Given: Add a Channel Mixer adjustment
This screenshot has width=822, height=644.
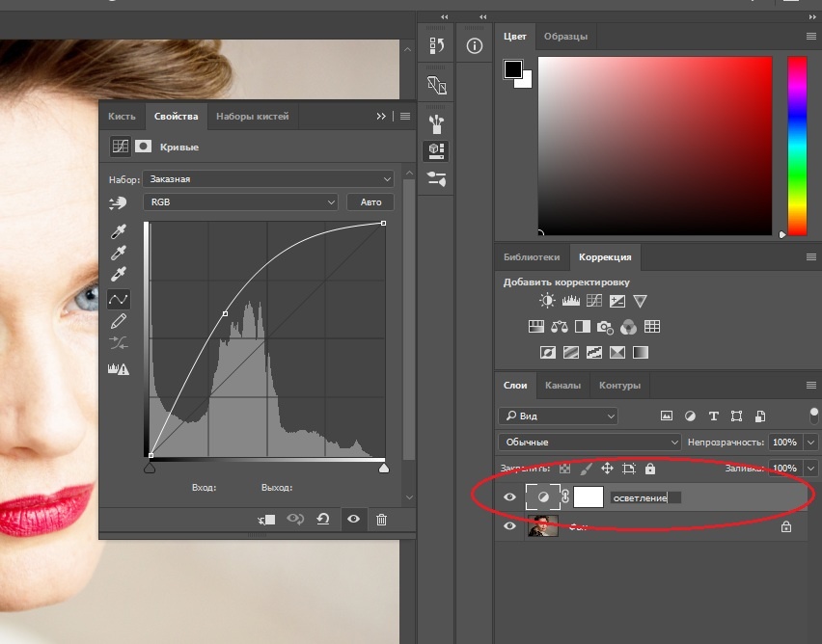Looking at the screenshot, I should coord(628,327).
